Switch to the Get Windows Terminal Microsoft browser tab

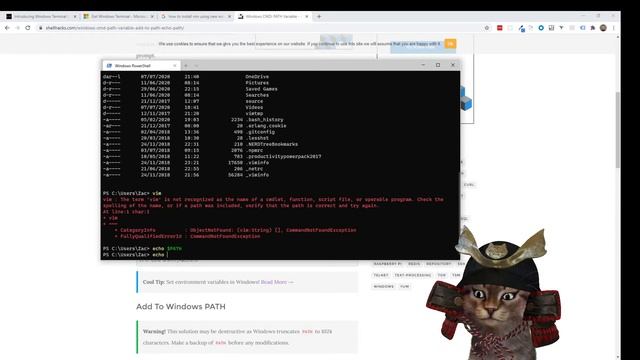click(x=118, y=16)
